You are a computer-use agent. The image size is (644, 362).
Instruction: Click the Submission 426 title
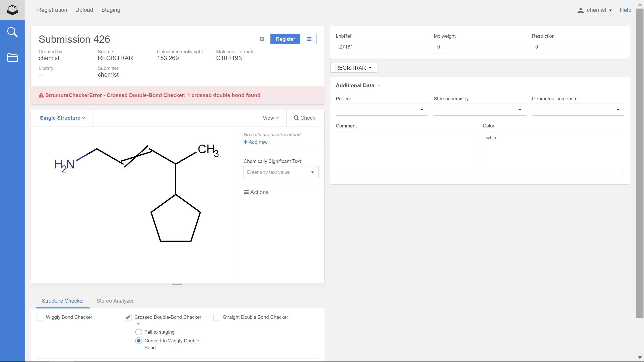click(x=74, y=39)
